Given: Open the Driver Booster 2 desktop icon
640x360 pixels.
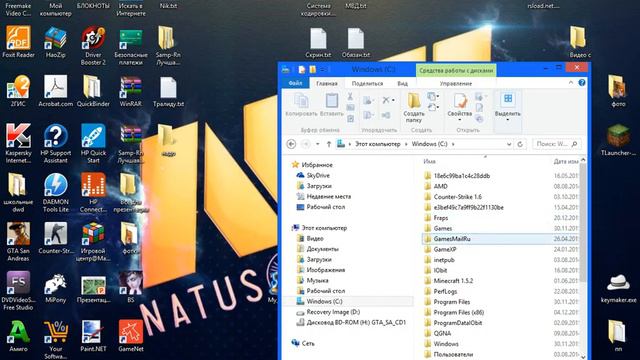Looking at the screenshot, I should pyautogui.click(x=93, y=46).
